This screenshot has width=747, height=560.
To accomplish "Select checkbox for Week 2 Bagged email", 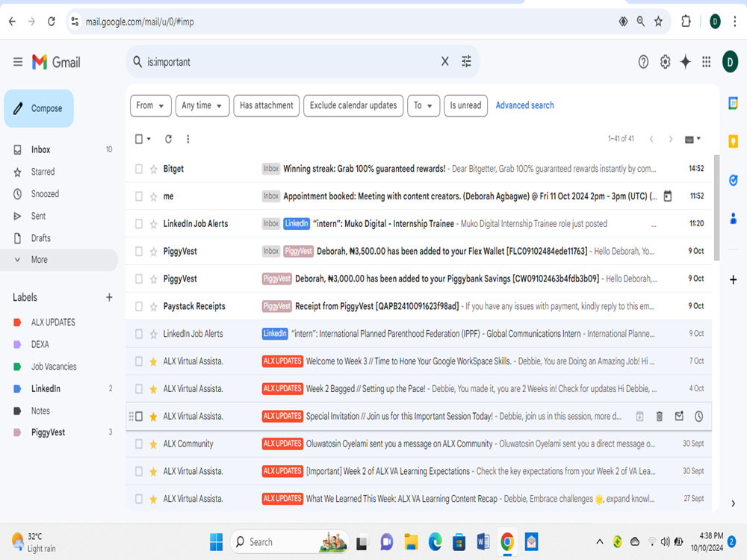I will pyautogui.click(x=139, y=388).
